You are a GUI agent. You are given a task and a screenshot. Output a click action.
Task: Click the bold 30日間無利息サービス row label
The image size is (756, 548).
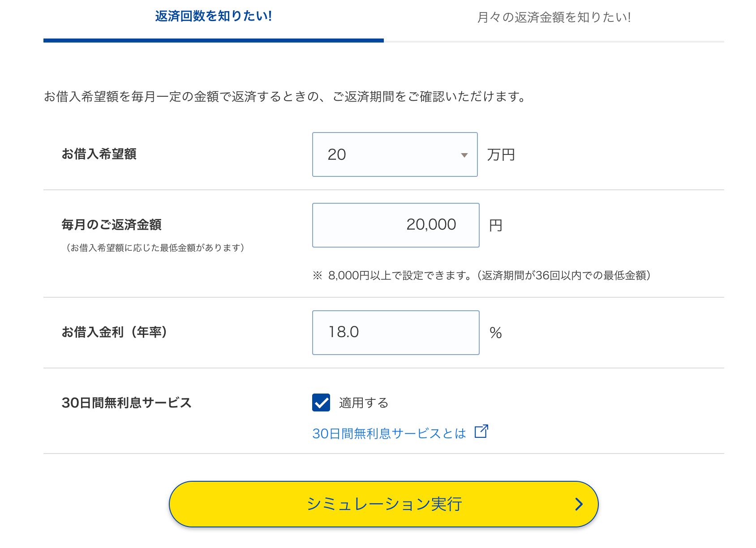(x=126, y=403)
